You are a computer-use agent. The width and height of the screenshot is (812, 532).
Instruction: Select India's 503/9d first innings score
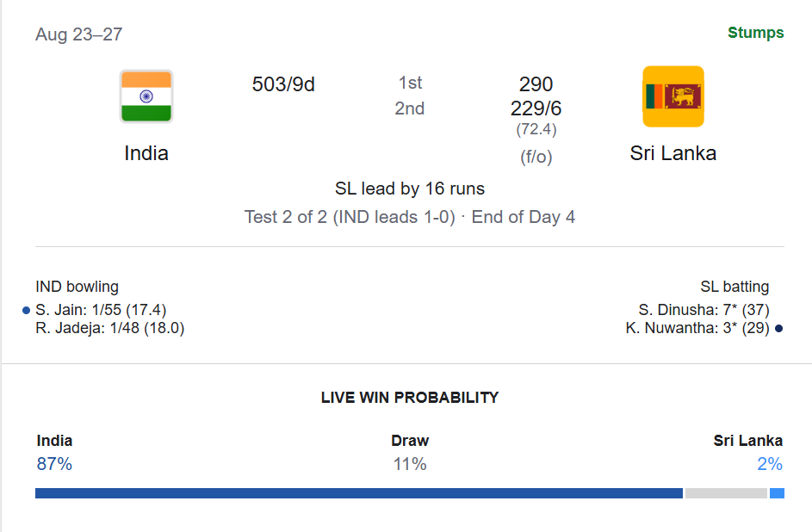coord(283,84)
